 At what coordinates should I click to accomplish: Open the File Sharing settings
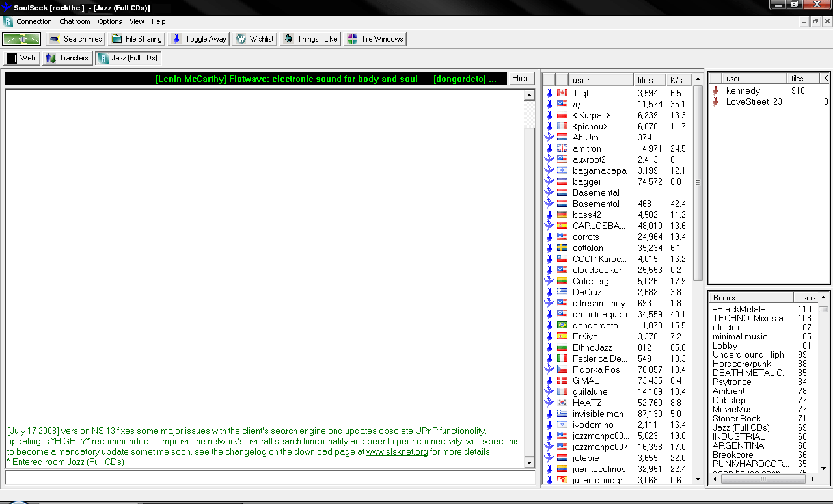pos(137,39)
